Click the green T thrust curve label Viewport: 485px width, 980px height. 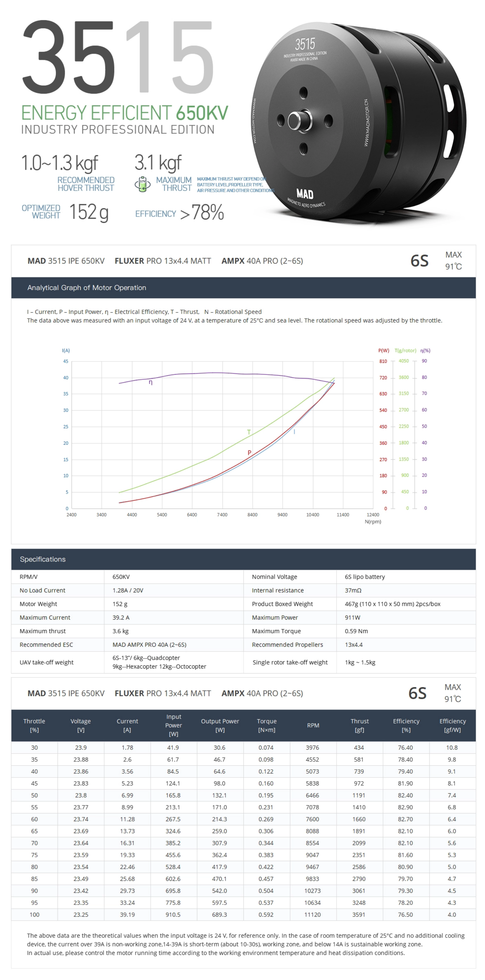coord(249,432)
